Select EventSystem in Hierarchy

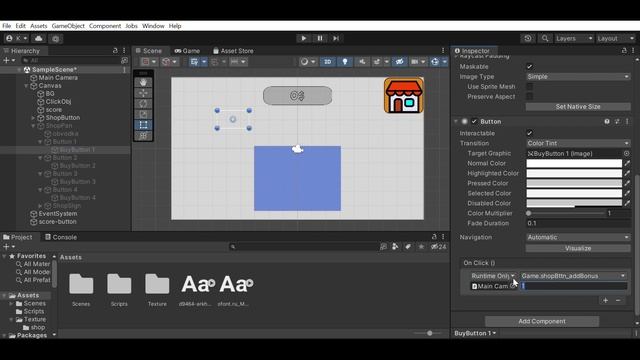(58, 213)
